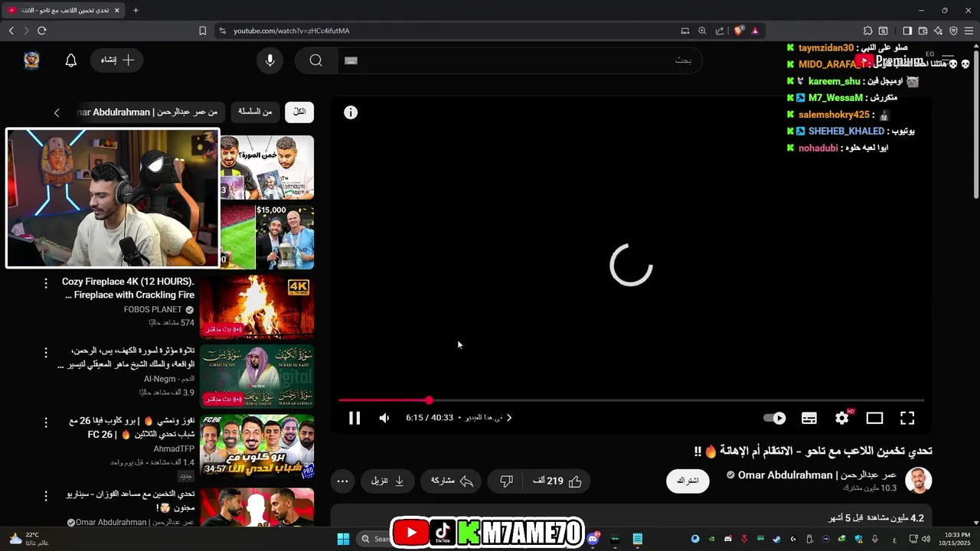Open browser hamburger main menu

click(969, 31)
